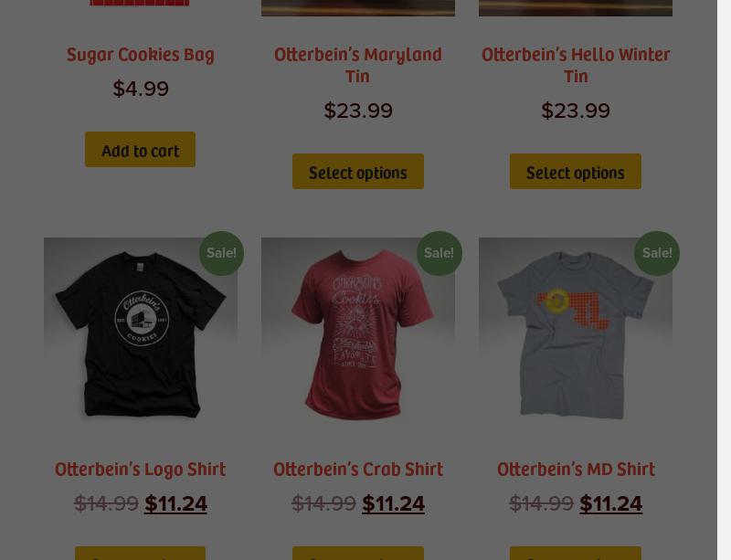Click Sale badge on MD Shirt
731x560 pixels.
point(657,253)
